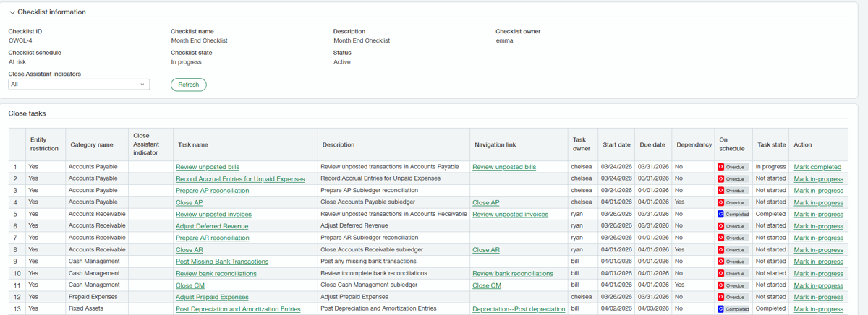This screenshot has width=868, height=315.
Task: Follow the Review bank reconciliations navigation link
Action: tap(513, 274)
